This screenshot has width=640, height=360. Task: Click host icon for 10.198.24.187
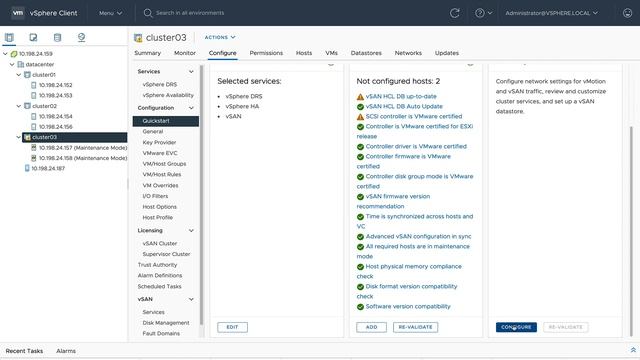click(27, 168)
